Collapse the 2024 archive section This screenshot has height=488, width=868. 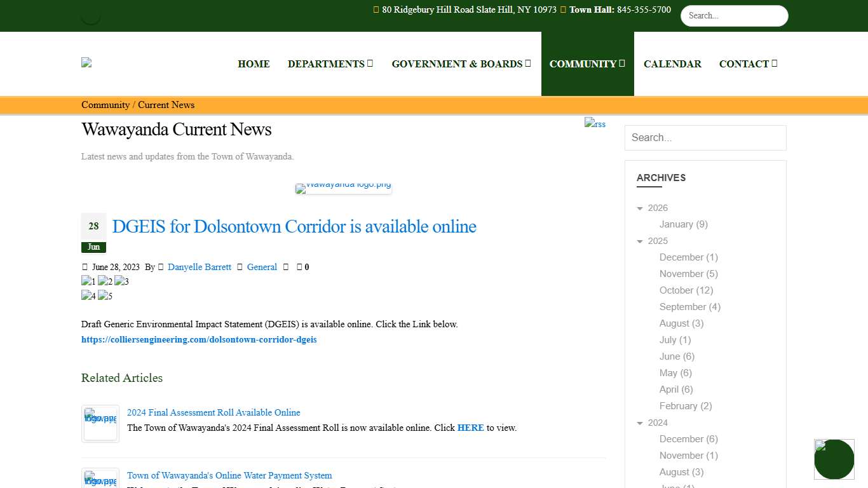pos(640,423)
